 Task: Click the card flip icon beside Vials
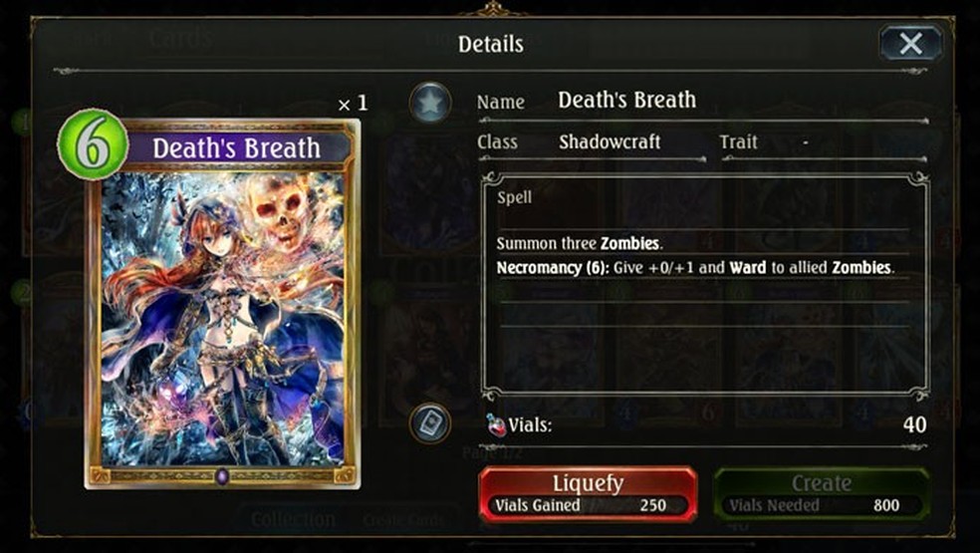[x=430, y=423]
